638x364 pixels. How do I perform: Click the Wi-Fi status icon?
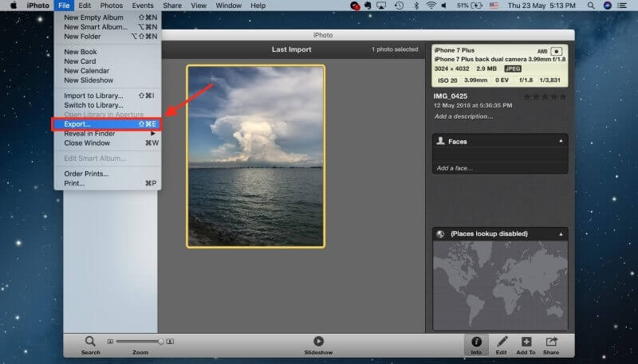431,6
